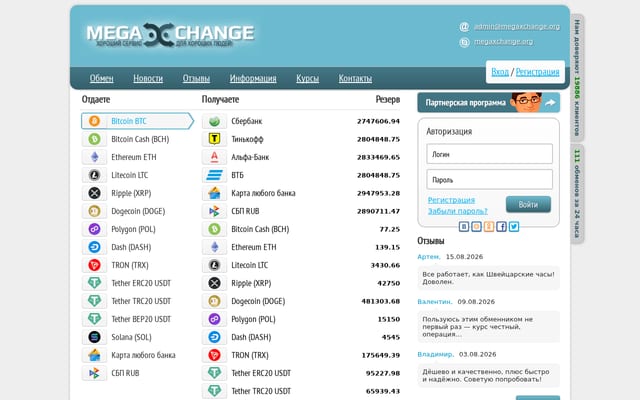
Task: Click the header Регистрация link
Action: click(x=538, y=72)
